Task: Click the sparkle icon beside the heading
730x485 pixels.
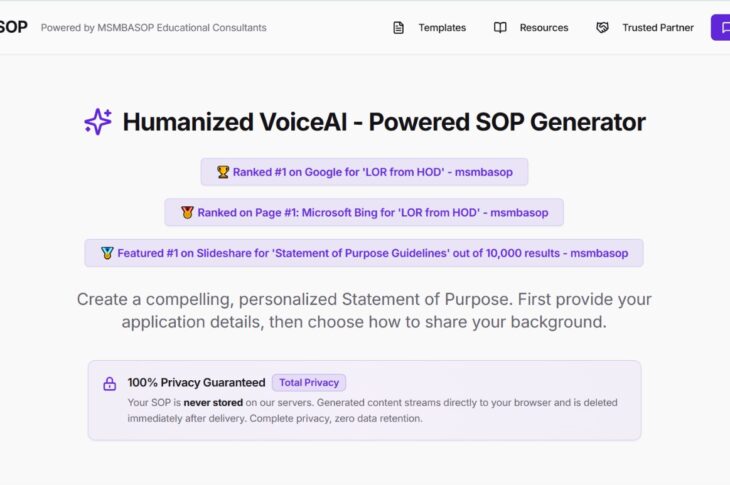Action: click(x=98, y=122)
